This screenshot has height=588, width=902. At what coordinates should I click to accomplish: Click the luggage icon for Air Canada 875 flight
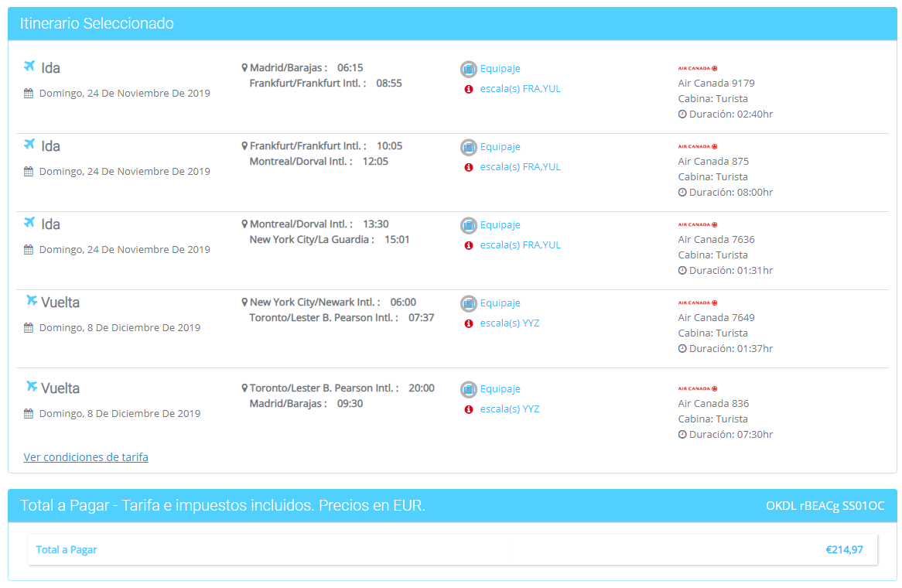point(468,147)
